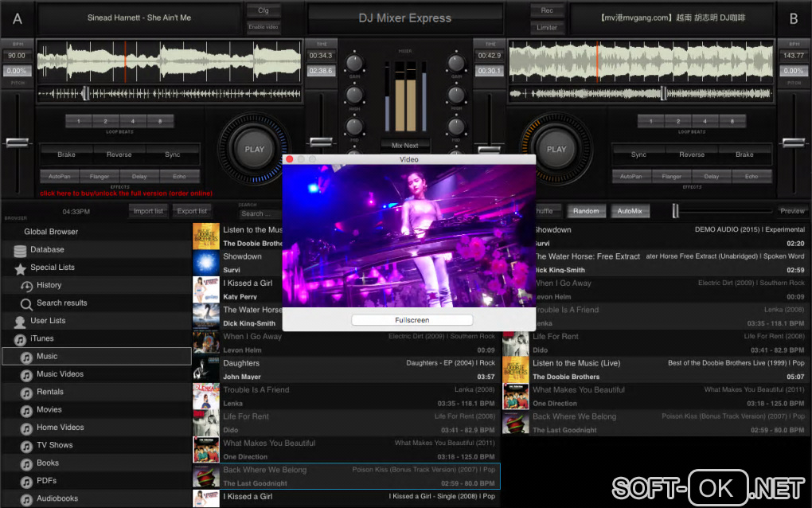
Task: Open iTunes library icon
Action: click(x=20, y=340)
